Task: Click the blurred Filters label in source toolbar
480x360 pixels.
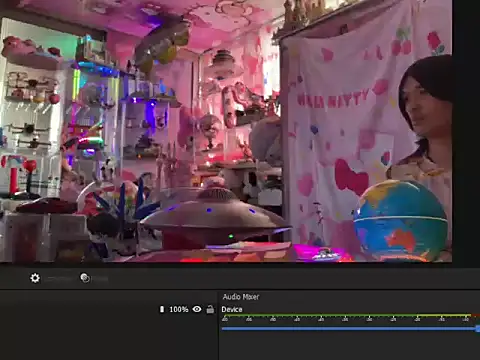Action: 100,279
